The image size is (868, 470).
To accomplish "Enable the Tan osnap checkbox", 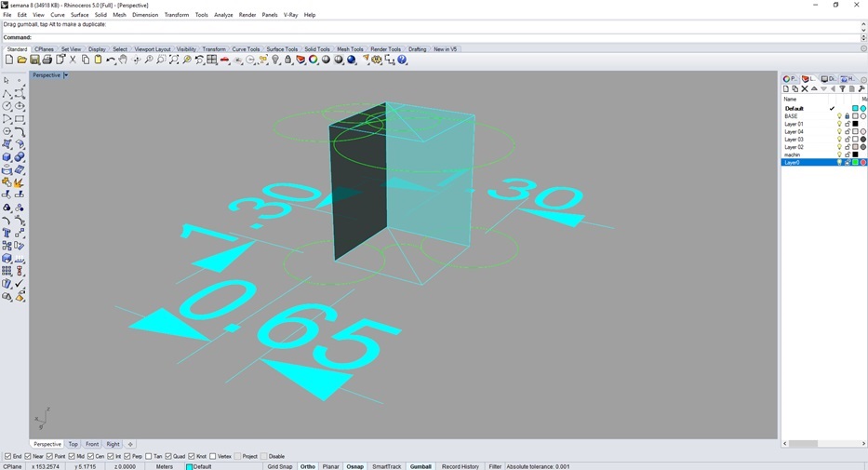I will point(148,456).
